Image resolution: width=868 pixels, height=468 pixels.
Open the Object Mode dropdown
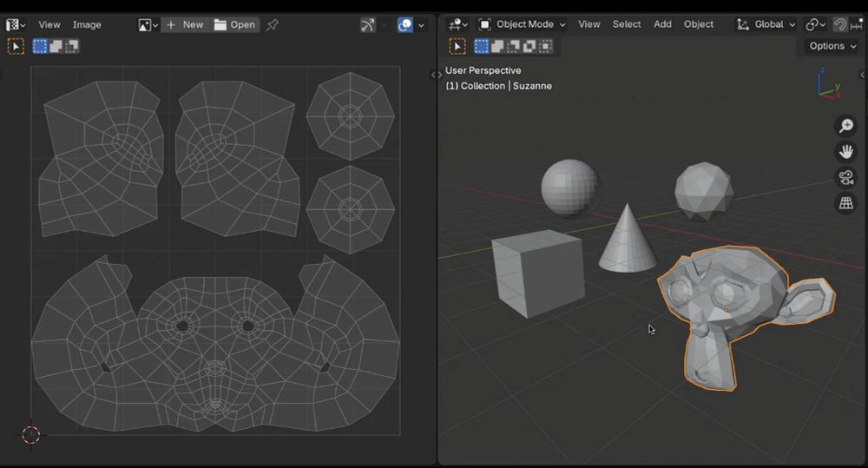click(522, 24)
